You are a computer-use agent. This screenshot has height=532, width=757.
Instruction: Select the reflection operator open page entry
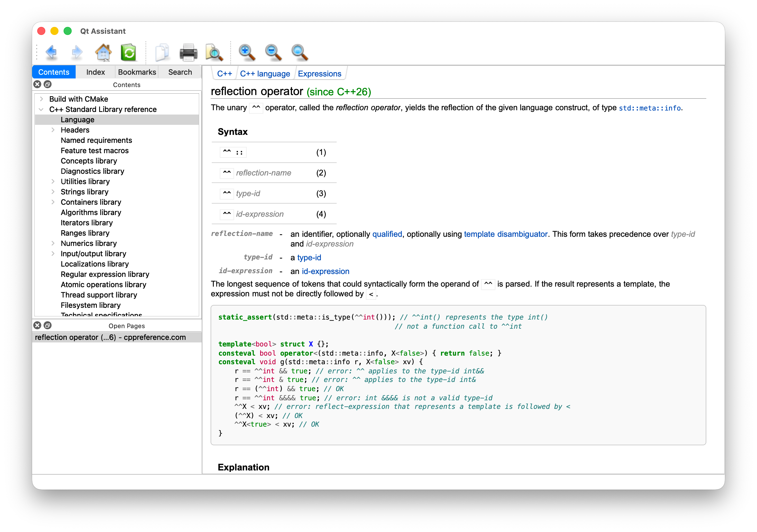[117, 337]
